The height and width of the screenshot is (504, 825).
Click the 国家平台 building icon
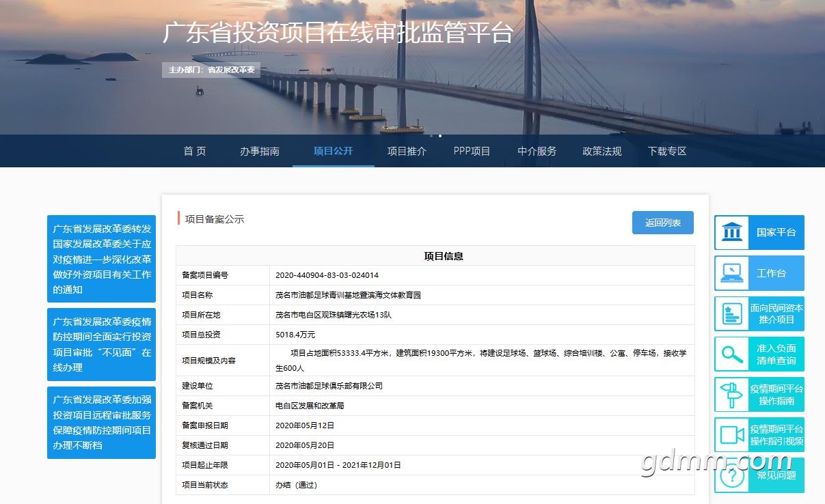[732, 232]
